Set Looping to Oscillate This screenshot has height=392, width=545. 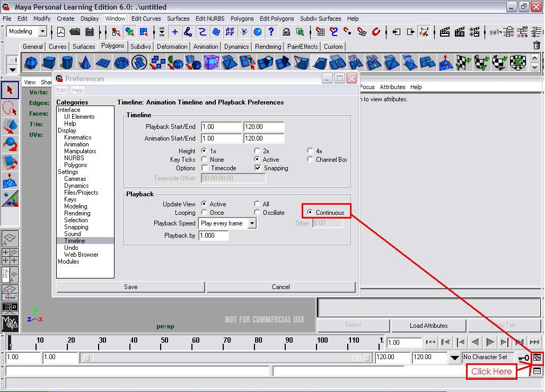pyautogui.click(x=257, y=213)
